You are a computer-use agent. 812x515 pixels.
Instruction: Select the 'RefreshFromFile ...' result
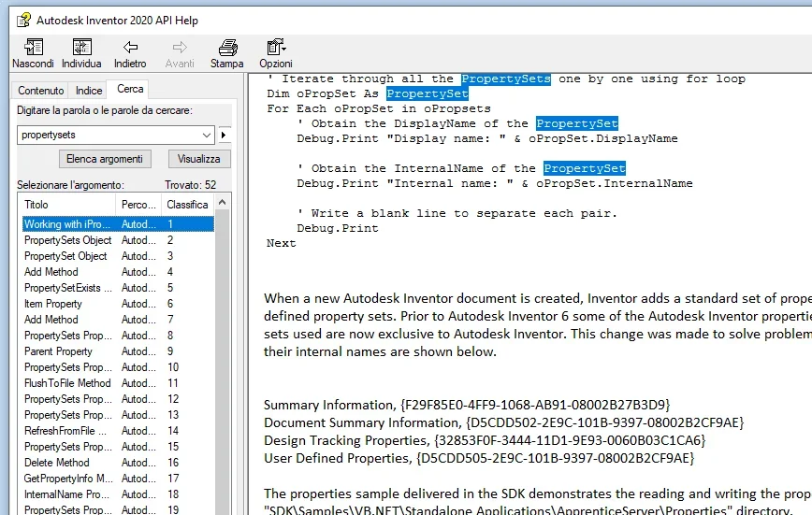click(x=118, y=431)
